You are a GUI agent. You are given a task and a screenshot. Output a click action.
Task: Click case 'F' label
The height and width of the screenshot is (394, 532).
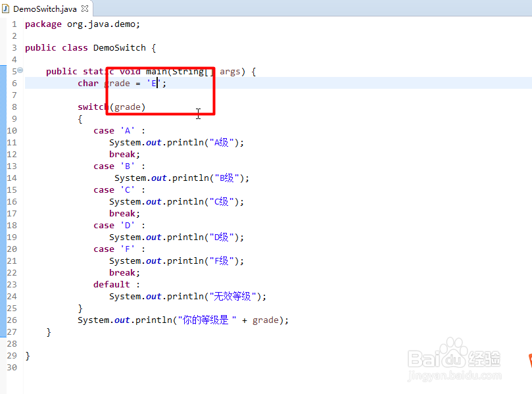[x=119, y=249]
